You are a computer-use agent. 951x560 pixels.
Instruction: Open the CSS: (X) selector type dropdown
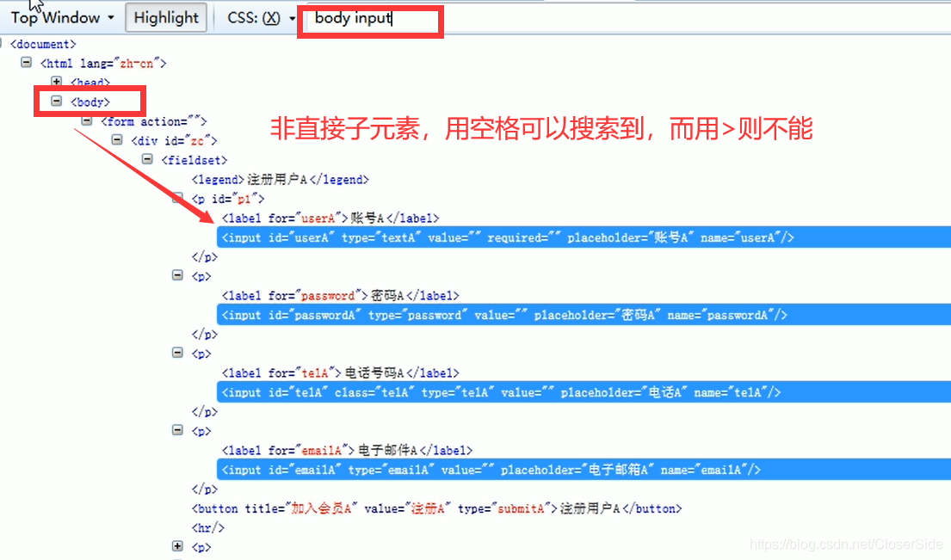(261, 17)
